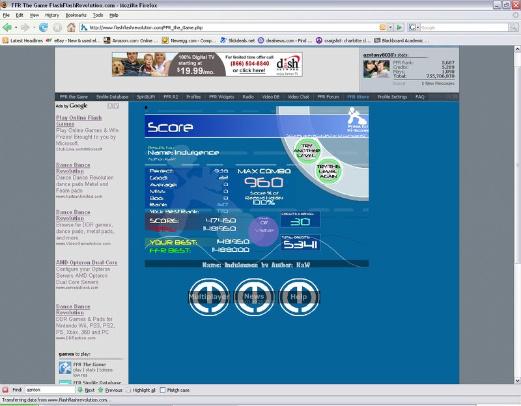
Task: Open the Tools menu
Action: (x=98, y=15)
